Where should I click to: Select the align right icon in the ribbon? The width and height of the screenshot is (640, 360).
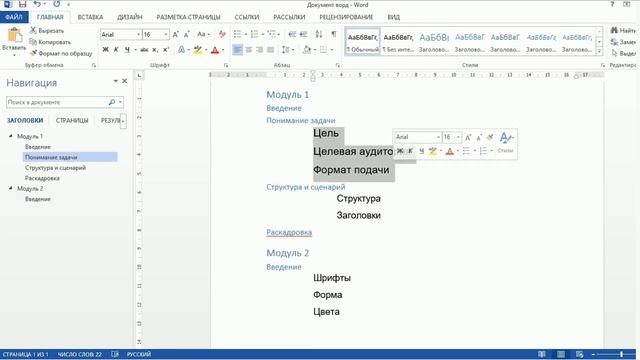pyautogui.click(x=259, y=50)
